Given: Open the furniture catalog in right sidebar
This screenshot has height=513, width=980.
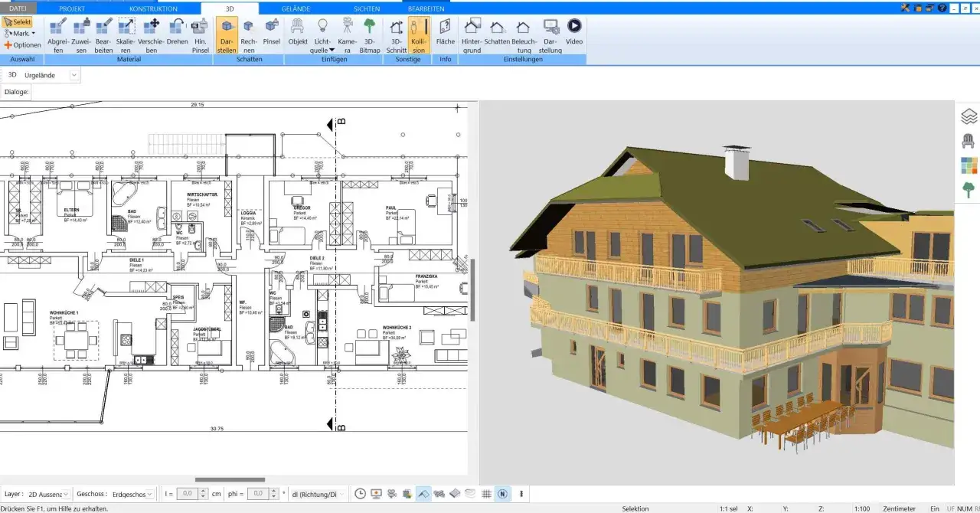Looking at the screenshot, I should pyautogui.click(x=969, y=141).
